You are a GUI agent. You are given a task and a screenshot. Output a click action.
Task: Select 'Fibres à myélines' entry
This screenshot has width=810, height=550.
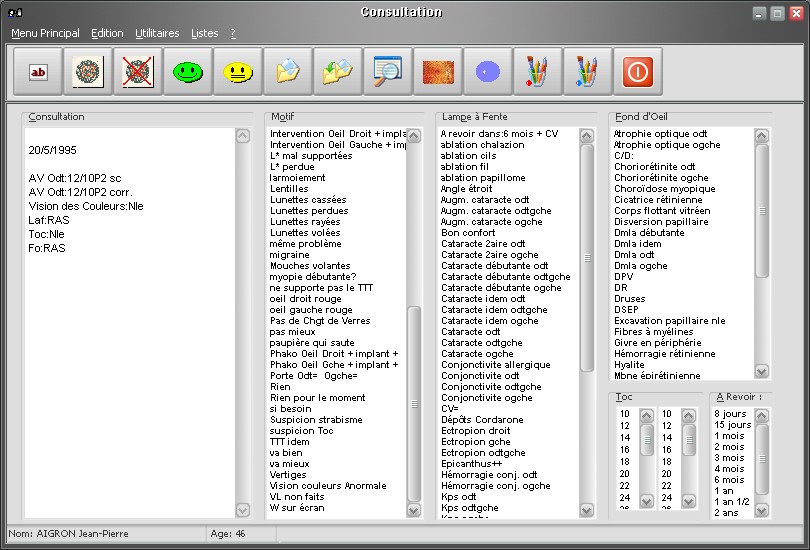(653, 332)
